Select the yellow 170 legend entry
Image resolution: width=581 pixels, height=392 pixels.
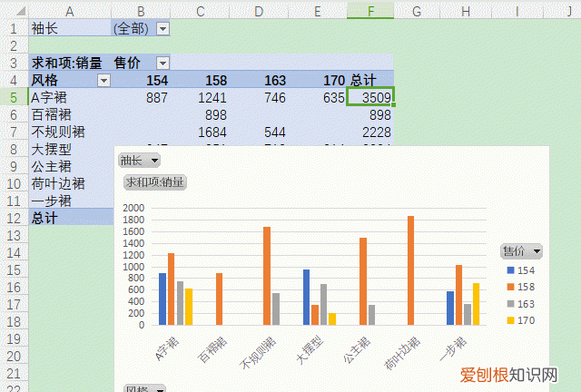(520, 319)
